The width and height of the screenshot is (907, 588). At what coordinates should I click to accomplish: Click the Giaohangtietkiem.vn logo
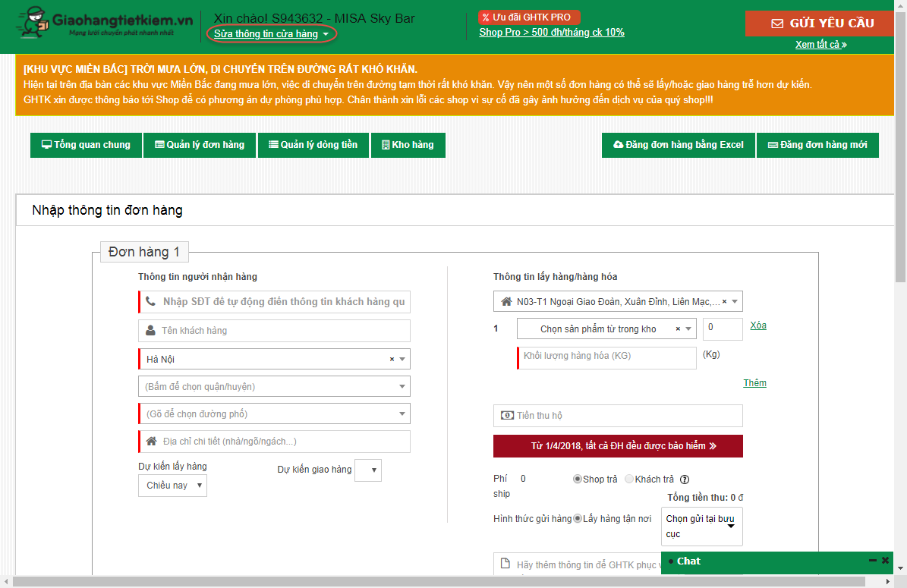104,23
